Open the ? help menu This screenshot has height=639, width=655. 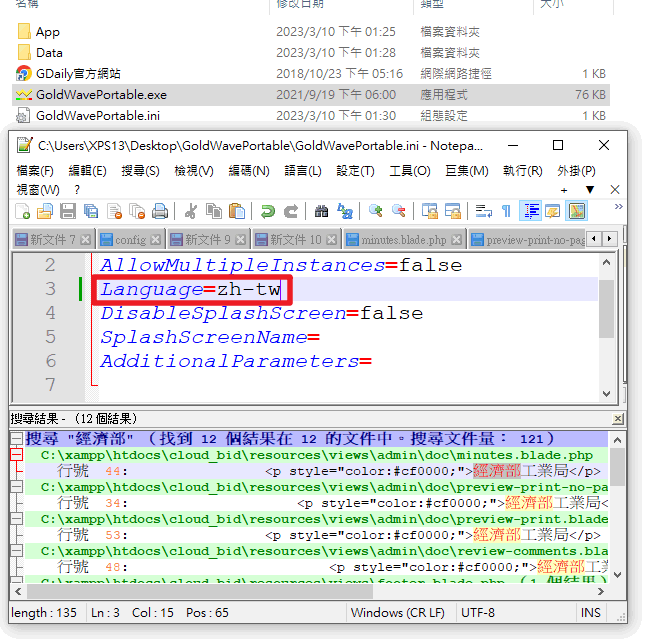tap(77, 190)
